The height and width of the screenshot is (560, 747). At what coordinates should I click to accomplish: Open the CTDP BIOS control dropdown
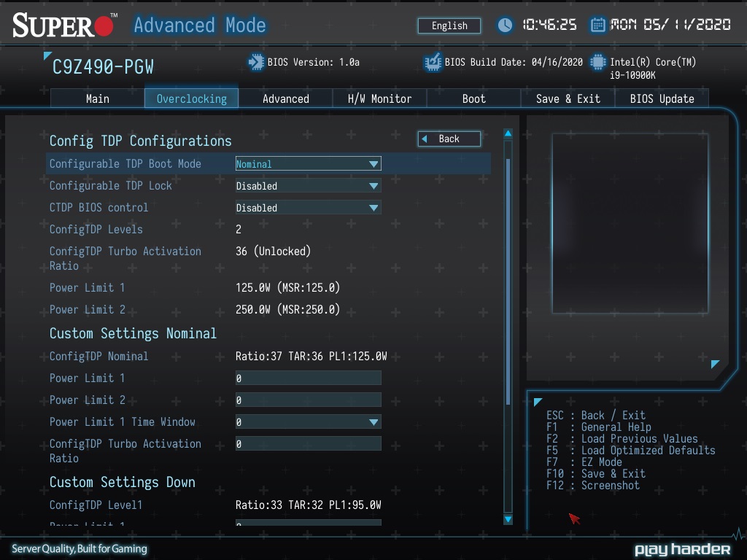(x=308, y=208)
